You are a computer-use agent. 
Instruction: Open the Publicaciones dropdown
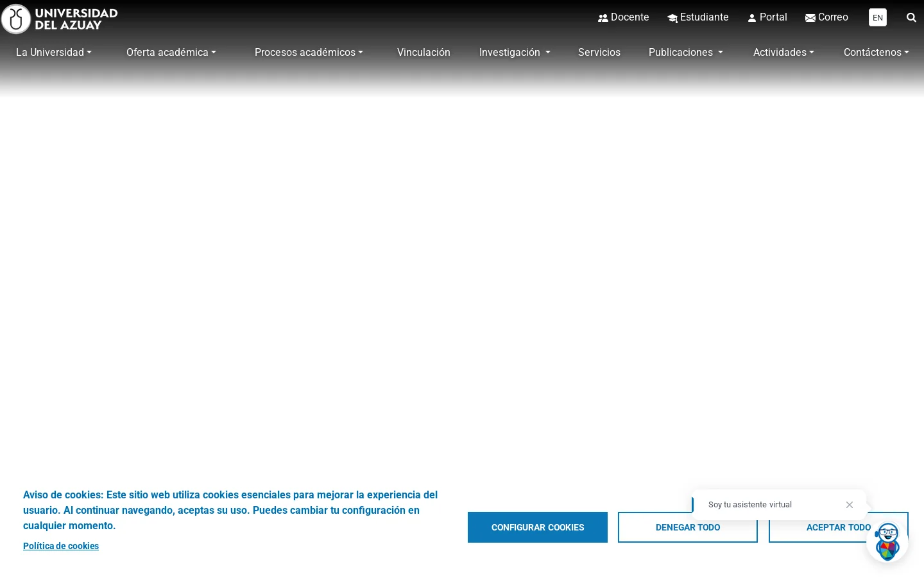(686, 53)
